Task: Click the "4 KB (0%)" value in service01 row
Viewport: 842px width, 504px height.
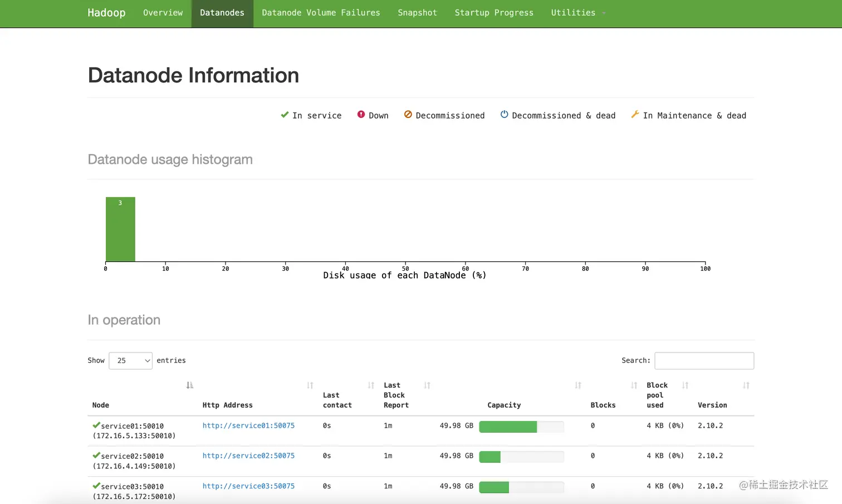Action: (x=665, y=425)
